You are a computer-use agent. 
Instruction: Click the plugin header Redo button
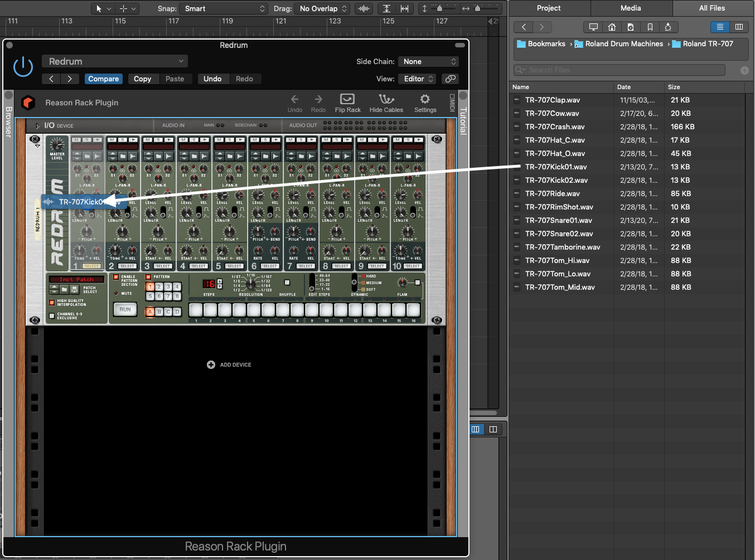click(x=244, y=79)
